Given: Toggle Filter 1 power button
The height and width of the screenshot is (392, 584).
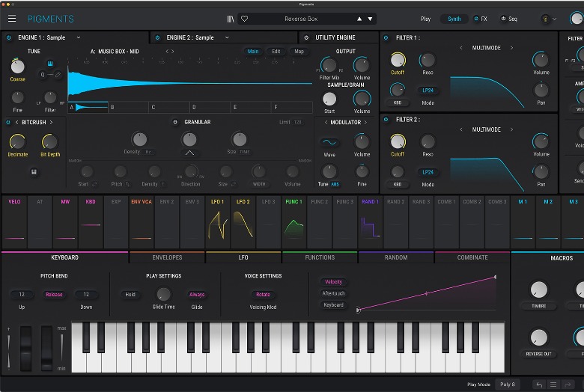Looking at the screenshot, I should click(x=386, y=37).
